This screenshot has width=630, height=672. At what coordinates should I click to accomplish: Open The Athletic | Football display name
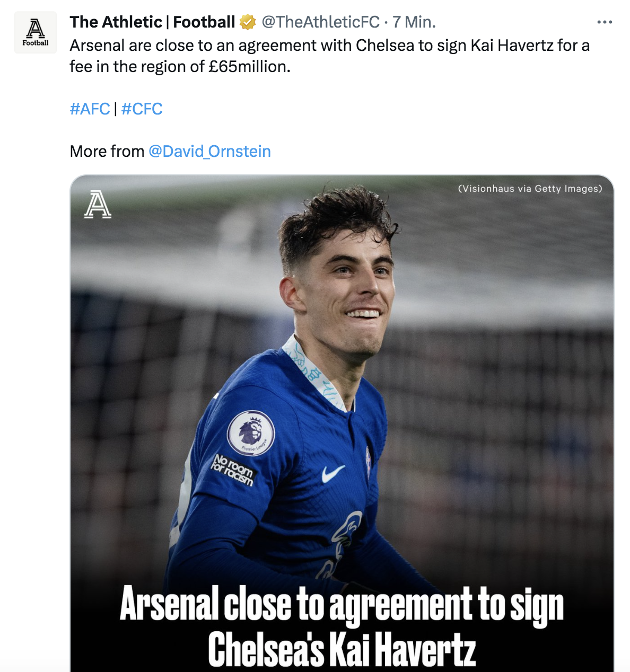pos(152,22)
